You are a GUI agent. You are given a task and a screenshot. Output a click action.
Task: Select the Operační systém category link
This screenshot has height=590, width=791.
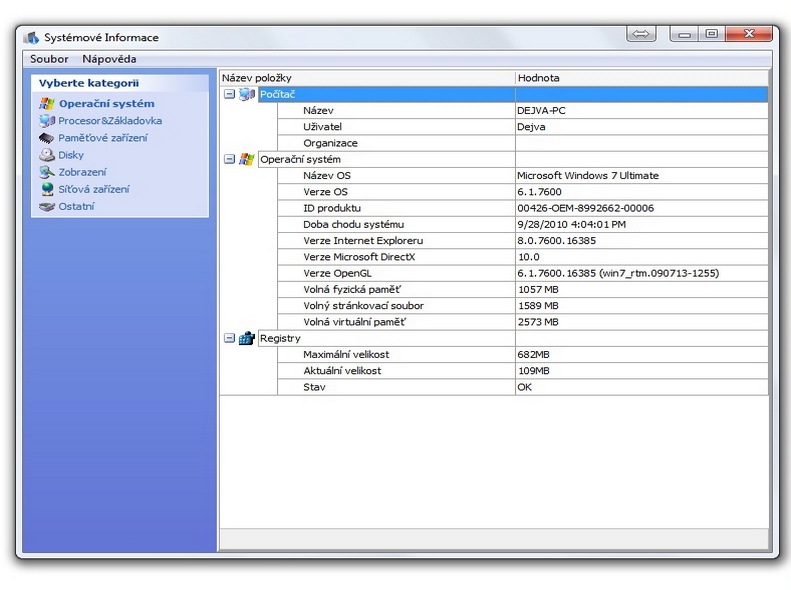(106, 104)
